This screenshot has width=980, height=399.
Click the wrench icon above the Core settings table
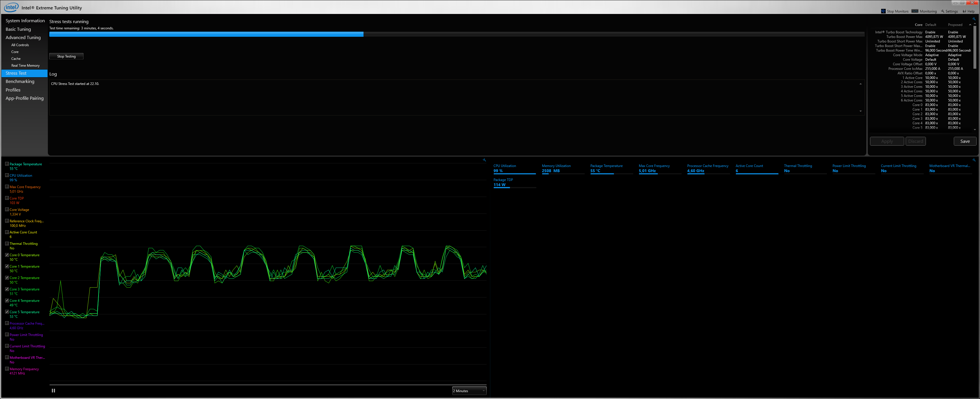974,19
